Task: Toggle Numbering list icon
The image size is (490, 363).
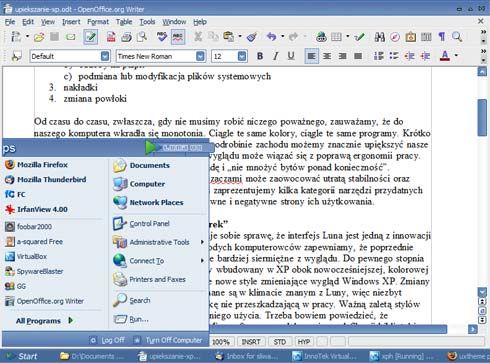Action: click(378, 56)
